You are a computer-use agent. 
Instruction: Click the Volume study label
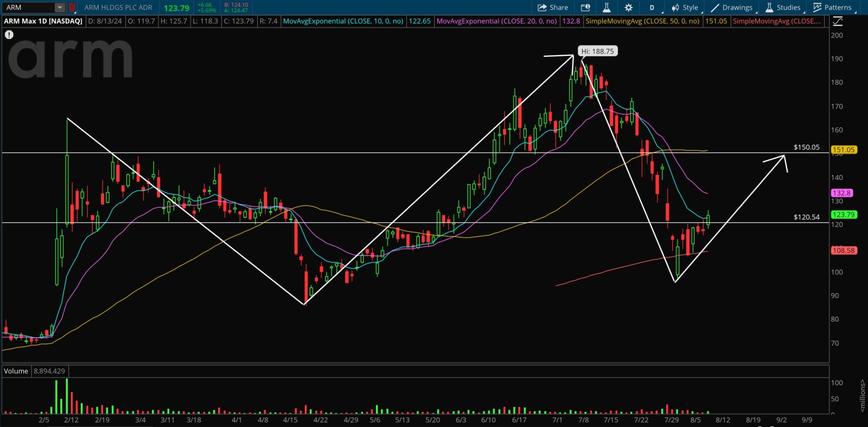[16, 371]
